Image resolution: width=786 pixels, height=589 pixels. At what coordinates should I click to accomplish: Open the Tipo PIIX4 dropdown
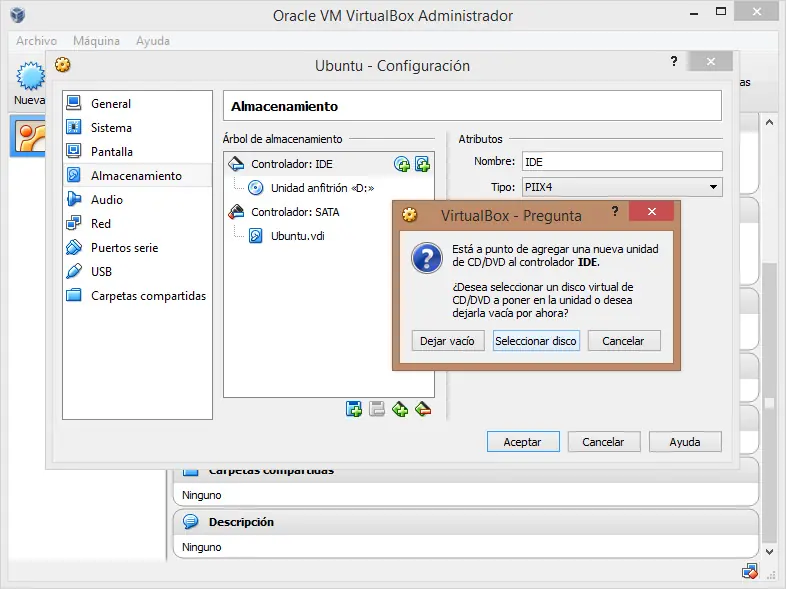[622, 187]
